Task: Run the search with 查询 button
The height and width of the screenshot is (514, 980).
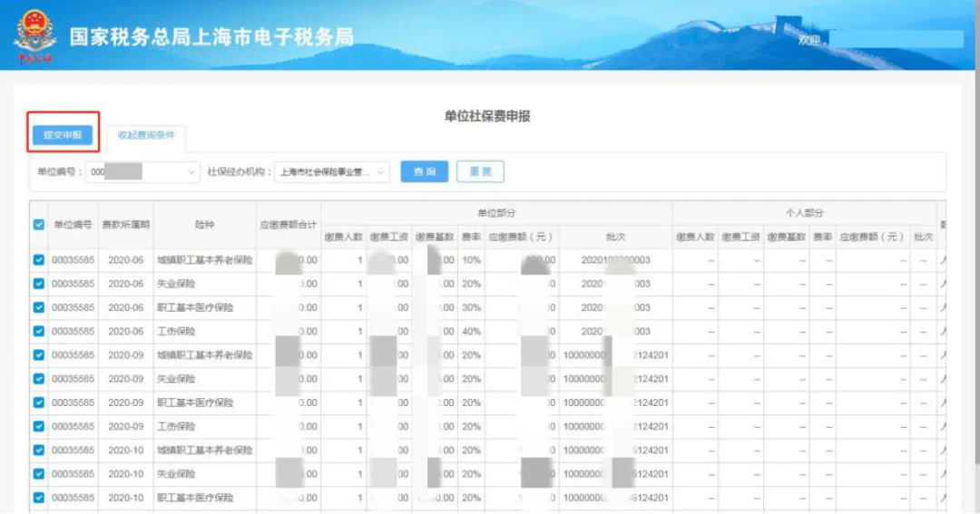Action: (425, 171)
